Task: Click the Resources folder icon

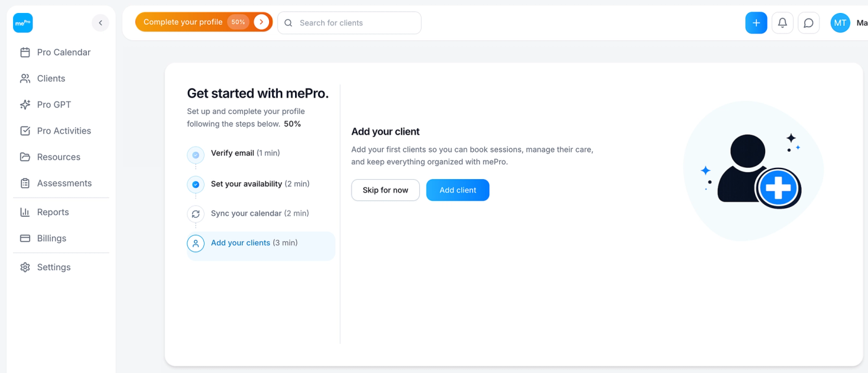Action: (25, 157)
